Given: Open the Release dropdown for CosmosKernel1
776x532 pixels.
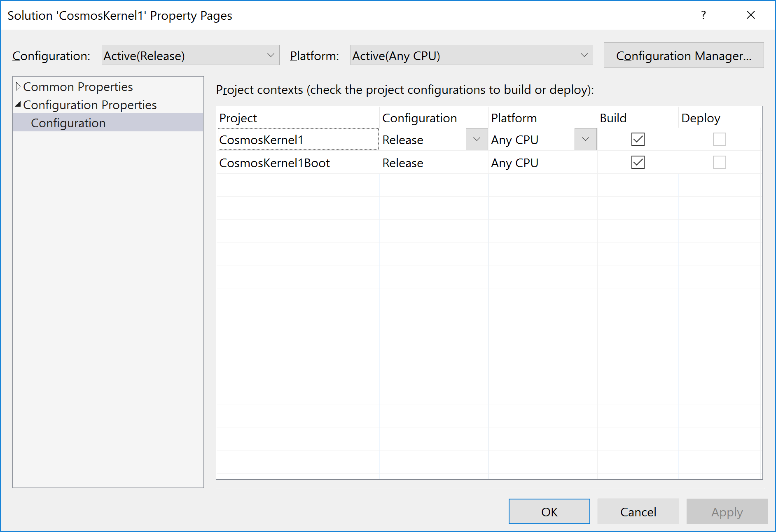Looking at the screenshot, I should pos(476,139).
